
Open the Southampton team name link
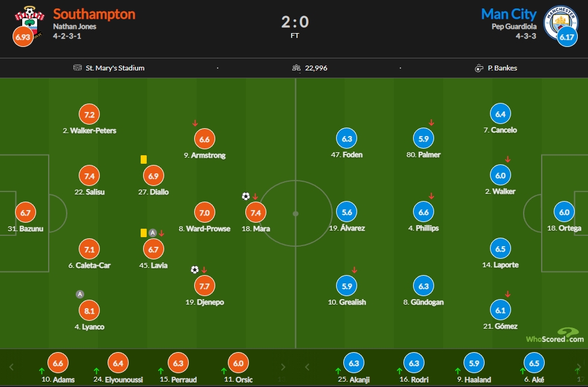[94, 14]
